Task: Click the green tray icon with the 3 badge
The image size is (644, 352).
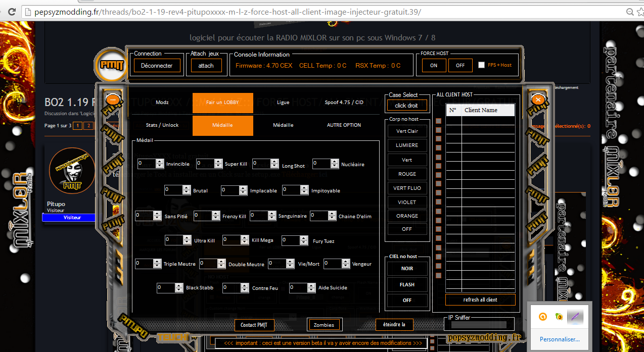Action: (x=559, y=317)
